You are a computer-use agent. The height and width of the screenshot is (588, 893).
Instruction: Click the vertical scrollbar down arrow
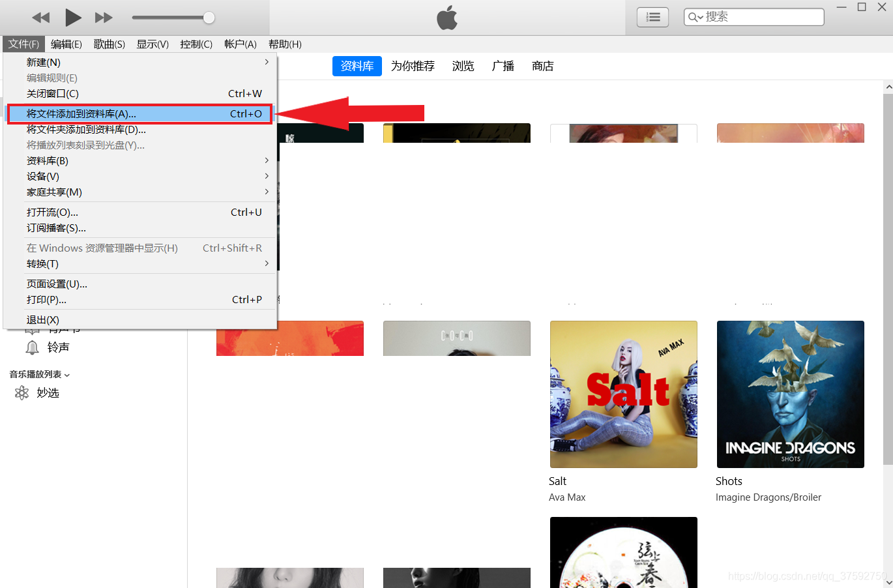(888, 582)
